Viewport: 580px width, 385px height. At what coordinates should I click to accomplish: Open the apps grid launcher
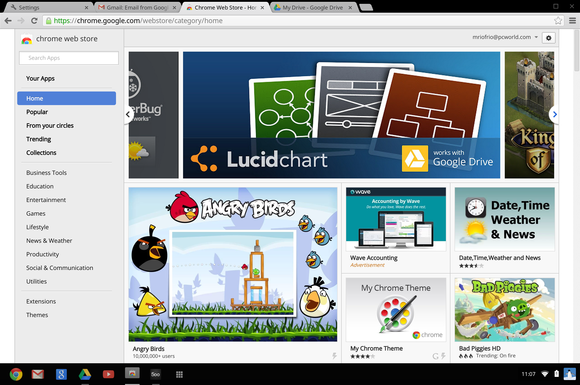click(179, 375)
